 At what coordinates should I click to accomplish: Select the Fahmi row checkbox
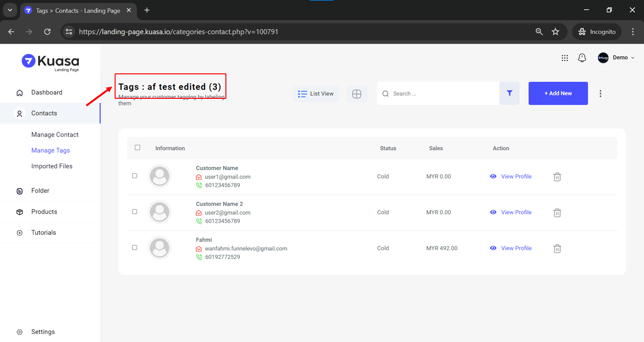[135, 248]
